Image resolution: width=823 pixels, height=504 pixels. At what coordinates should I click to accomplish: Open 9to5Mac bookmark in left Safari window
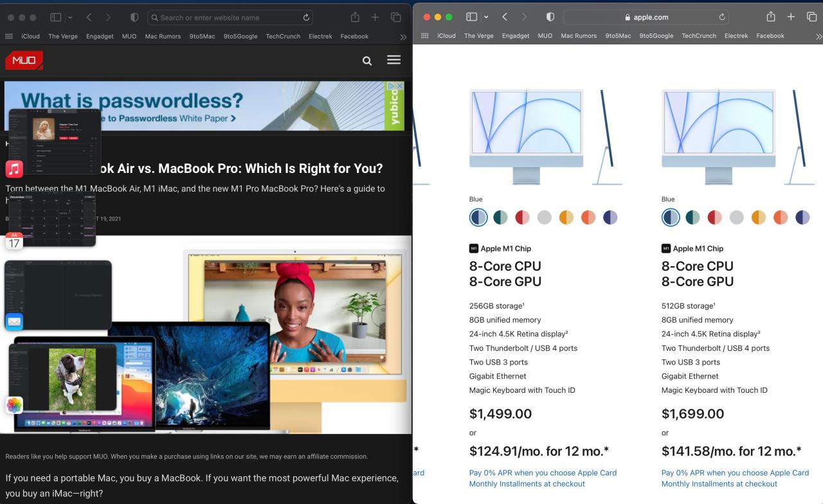202,36
